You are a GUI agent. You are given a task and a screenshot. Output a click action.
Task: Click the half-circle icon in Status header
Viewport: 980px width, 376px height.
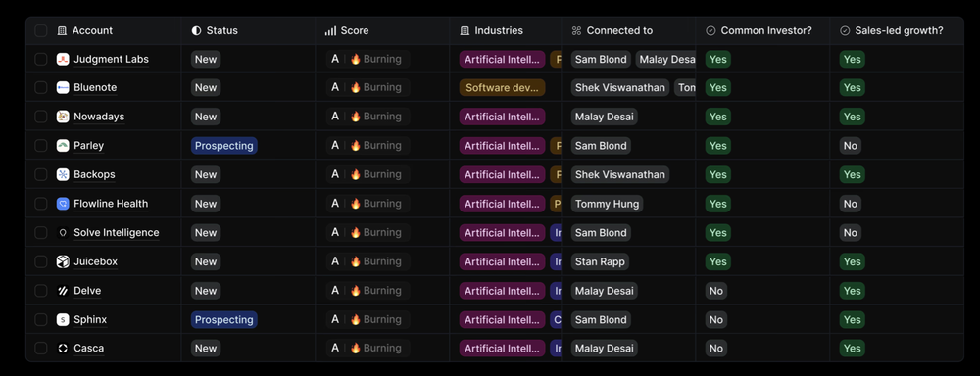click(x=196, y=30)
